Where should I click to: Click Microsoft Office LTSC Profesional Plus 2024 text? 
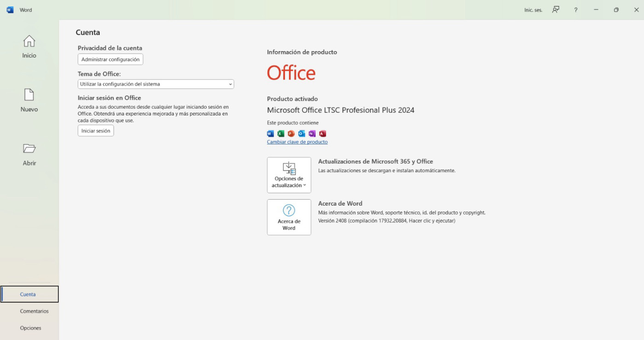tap(340, 110)
